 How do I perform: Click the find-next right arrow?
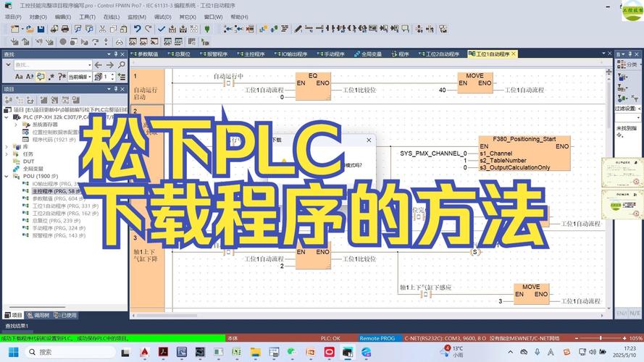109,65
